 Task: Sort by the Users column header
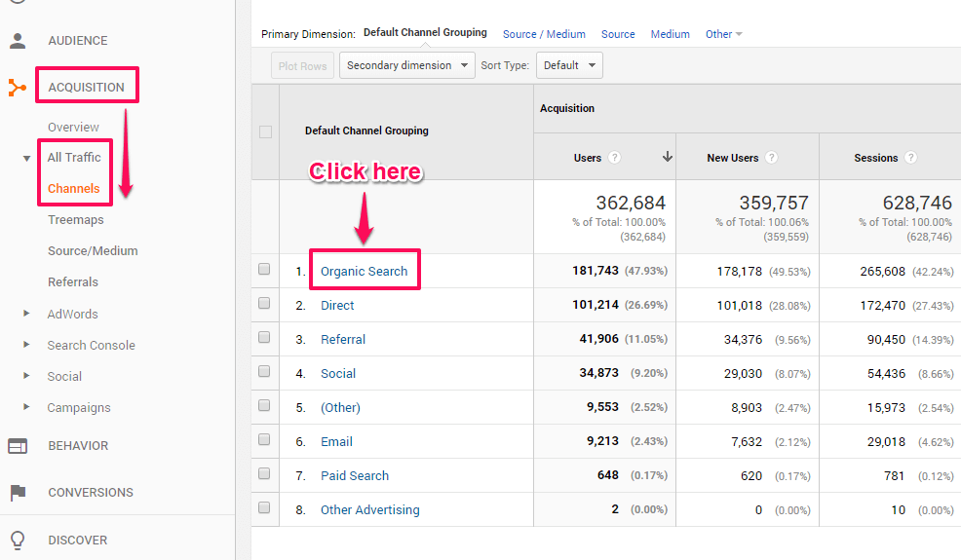[x=587, y=158]
